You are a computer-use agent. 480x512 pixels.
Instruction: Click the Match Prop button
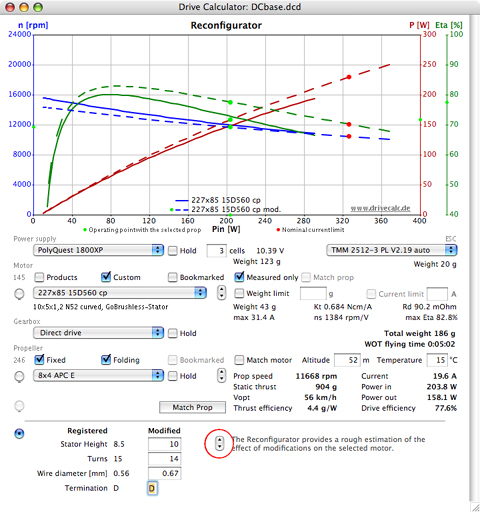[x=192, y=407]
